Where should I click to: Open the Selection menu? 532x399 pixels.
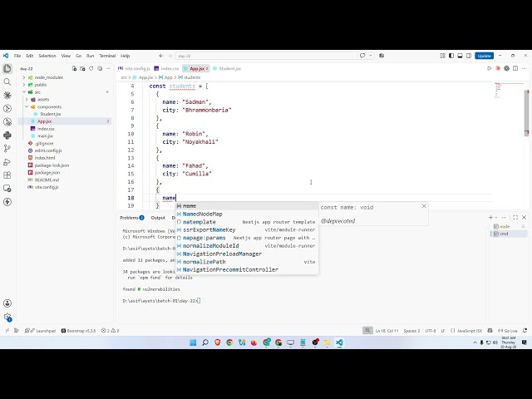point(47,56)
